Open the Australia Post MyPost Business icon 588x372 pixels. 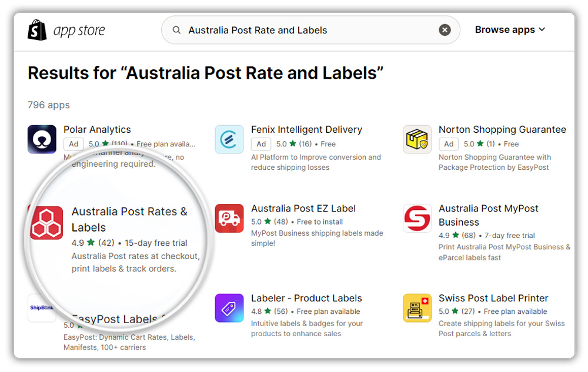point(417,219)
